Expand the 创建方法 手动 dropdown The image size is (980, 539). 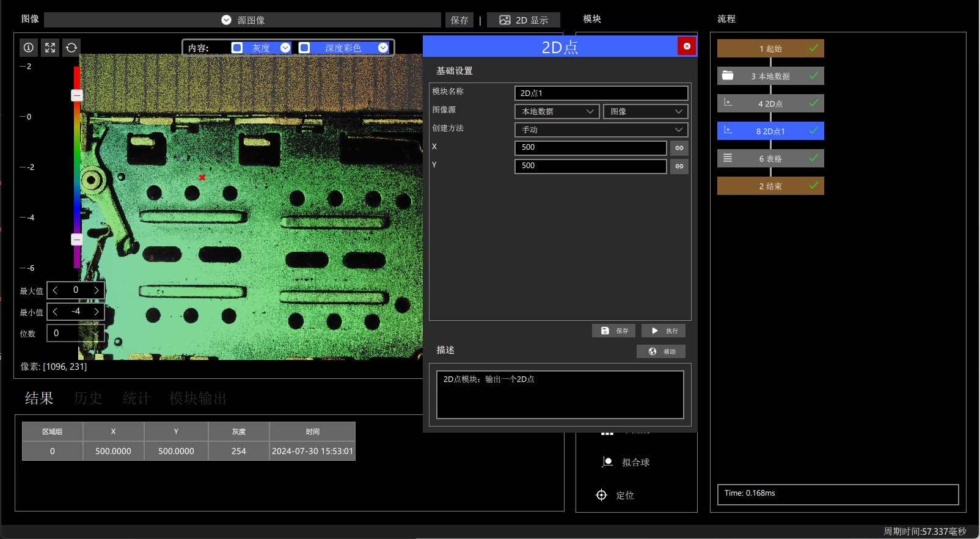[602, 130]
